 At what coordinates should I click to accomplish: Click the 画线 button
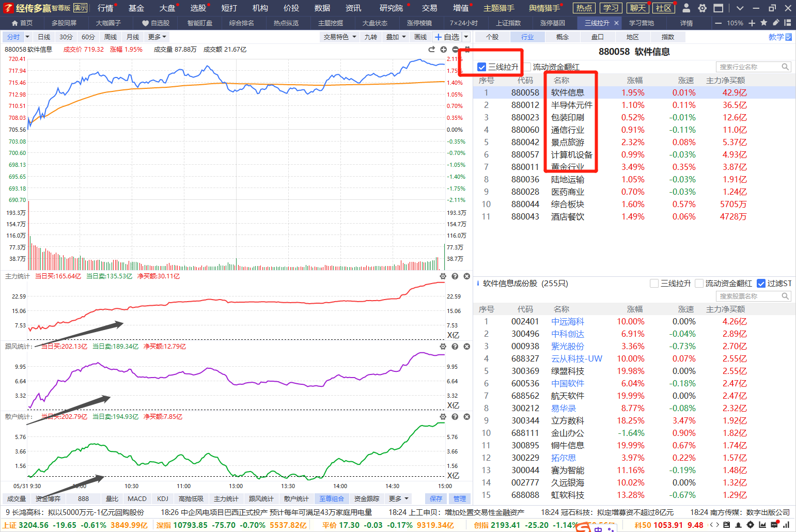pyautogui.click(x=421, y=37)
